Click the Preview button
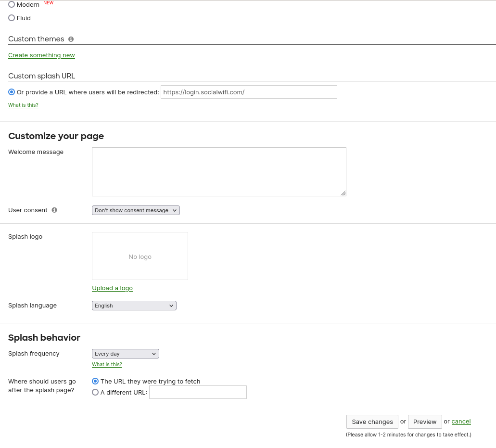 tap(425, 422)
